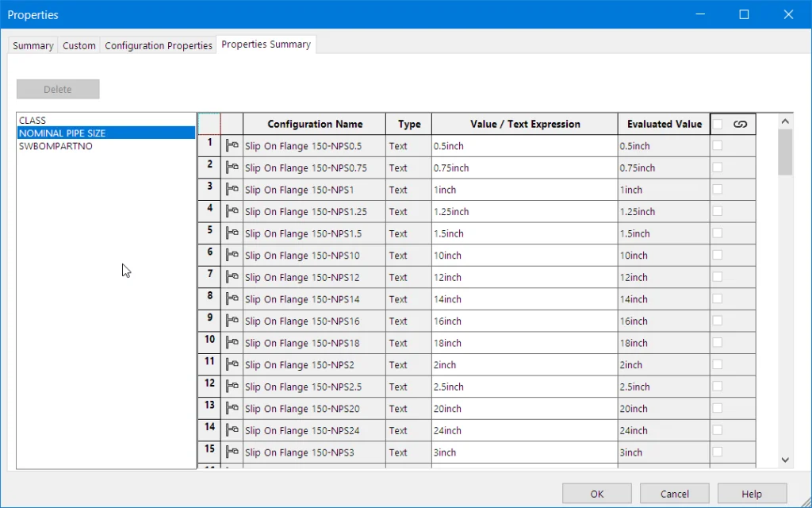Viewport: 812px width, 508px height.
Task: Click configuration icon in row 3
Action: 232,190
